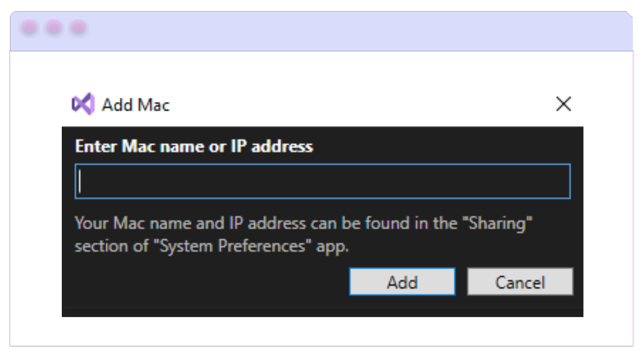Click the Sharing section hint text
Screen dimensions: 644x361
tap(303, 234)
